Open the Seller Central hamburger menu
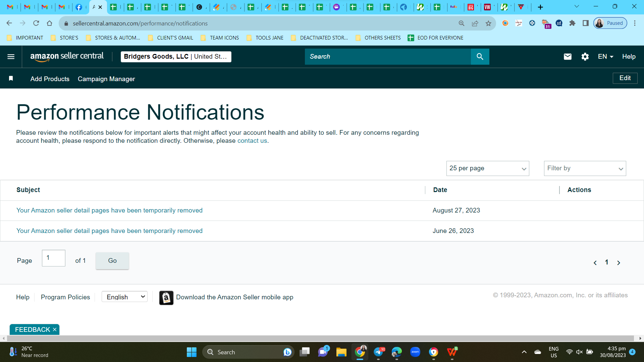This screenshot has height=362, width=644. click(x=11, y=57)
